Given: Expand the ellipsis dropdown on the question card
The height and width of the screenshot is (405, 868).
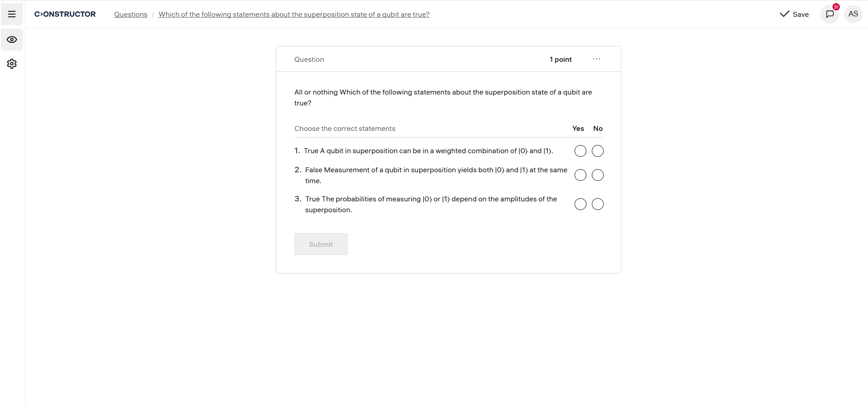Looking at the screenshot, I should point(596,59).
